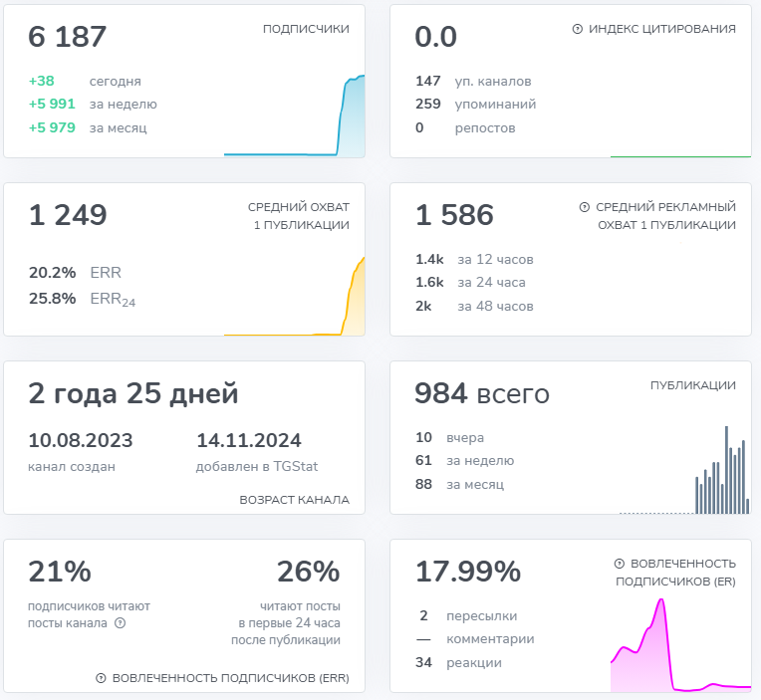The width and height of the screenshot is (761, 700).
Task: Click help icon beside ИНДЕКС ЦИТИРОВАНИЯ
Action: (578, 29)
